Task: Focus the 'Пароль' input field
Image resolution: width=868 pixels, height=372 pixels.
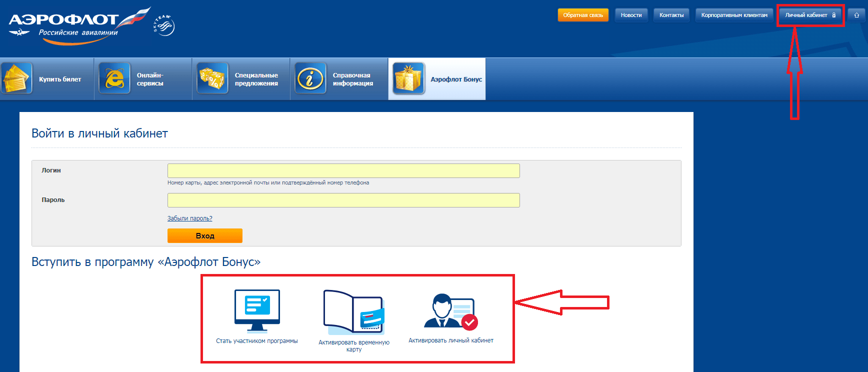Action: click(343, 200)
